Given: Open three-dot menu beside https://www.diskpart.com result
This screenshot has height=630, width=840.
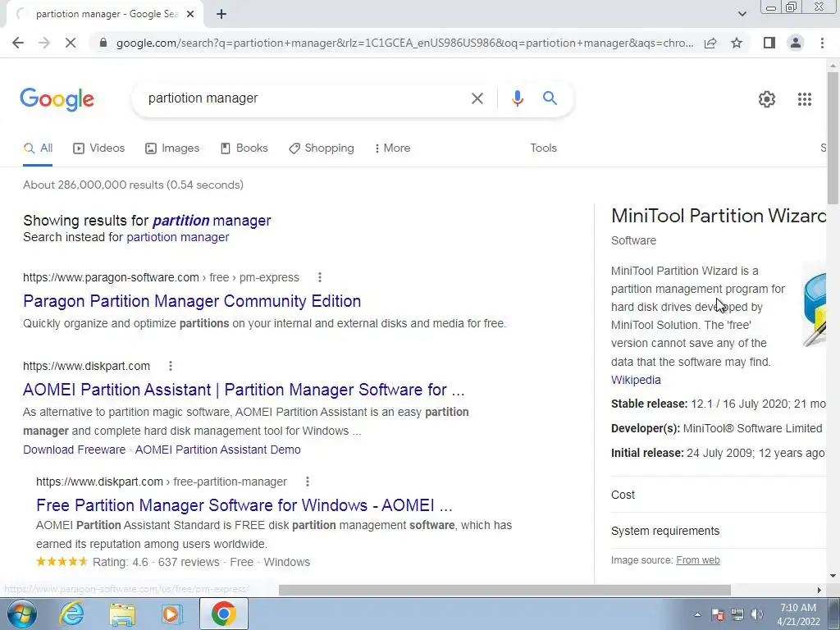Looking at the screenshot, I should tap(171, 366).
